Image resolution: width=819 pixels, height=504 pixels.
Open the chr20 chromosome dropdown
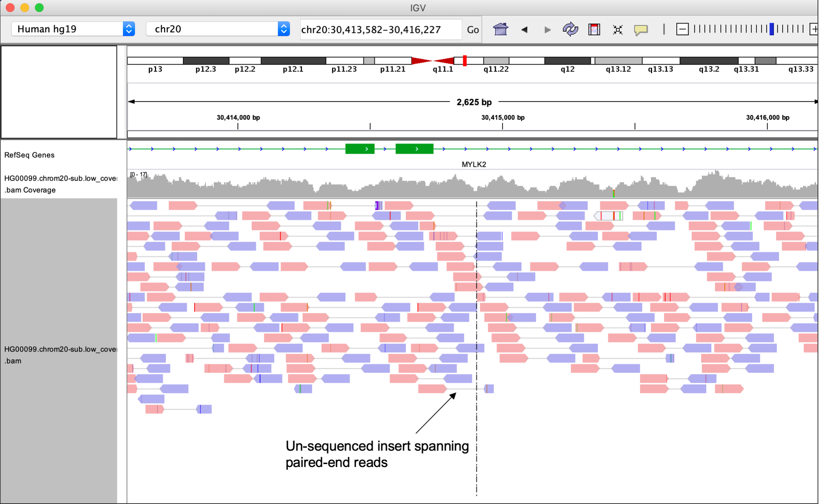click(x=217, y=29)
